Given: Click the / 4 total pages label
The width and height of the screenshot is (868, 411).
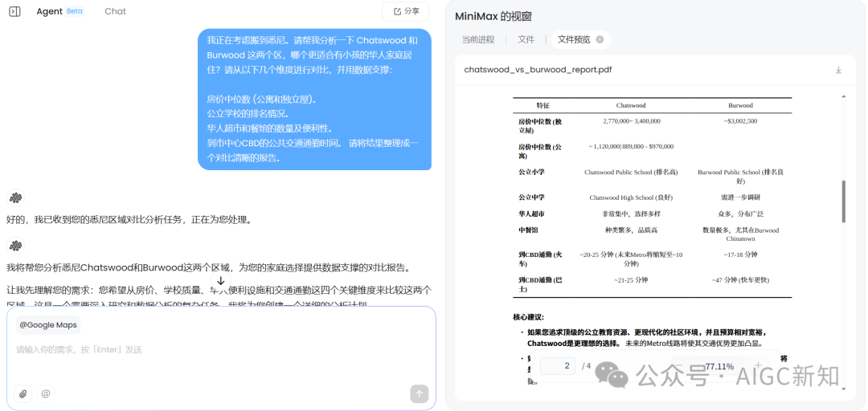Looking at the screenshot, I should point(587,366).
